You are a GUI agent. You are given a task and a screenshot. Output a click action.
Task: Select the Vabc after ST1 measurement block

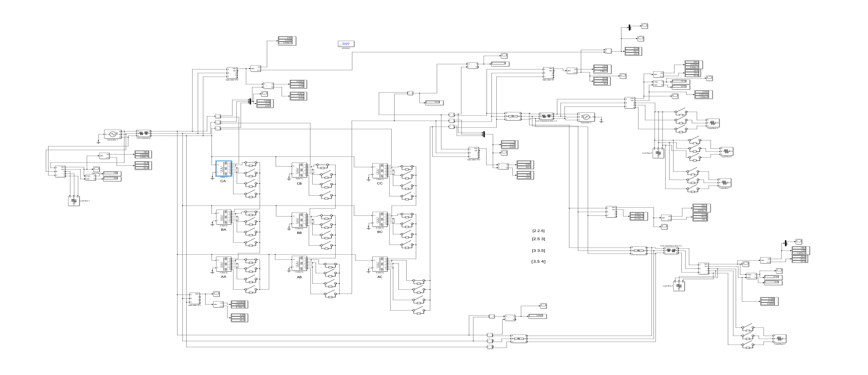195,298
